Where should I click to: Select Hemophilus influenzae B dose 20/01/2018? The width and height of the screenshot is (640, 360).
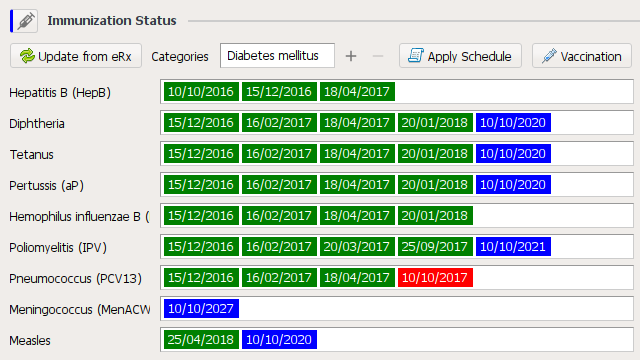click(435, 216)
